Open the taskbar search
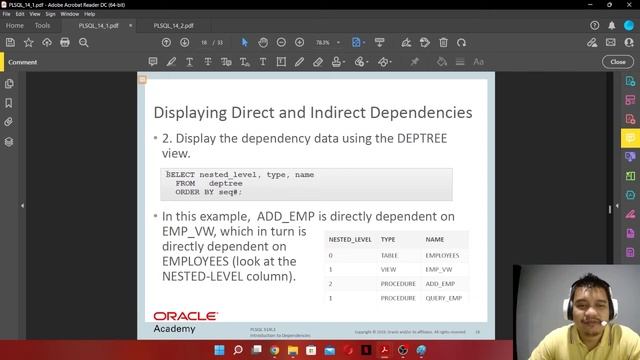 click(x=238, y=350)
